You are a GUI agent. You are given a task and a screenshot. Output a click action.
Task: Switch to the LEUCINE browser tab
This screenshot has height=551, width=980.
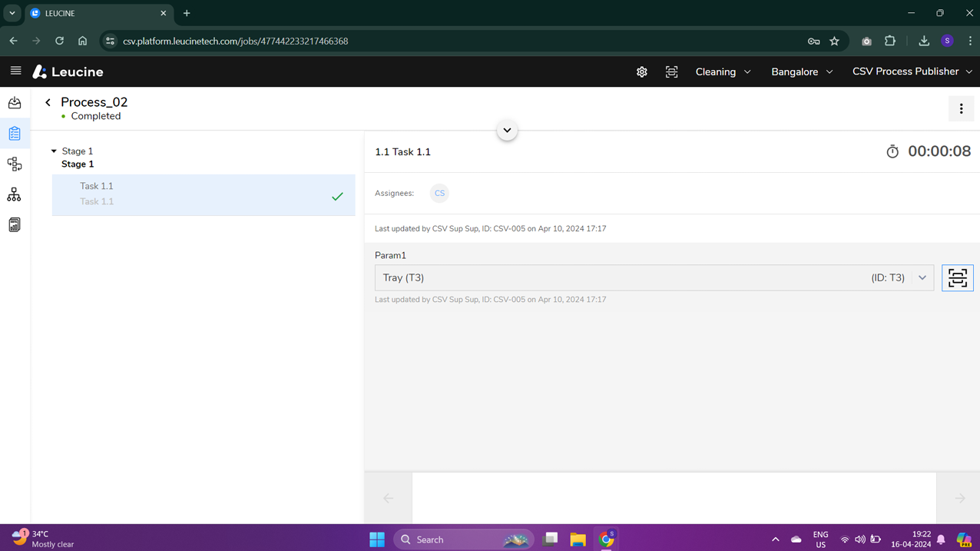click(x=92, y=13)
